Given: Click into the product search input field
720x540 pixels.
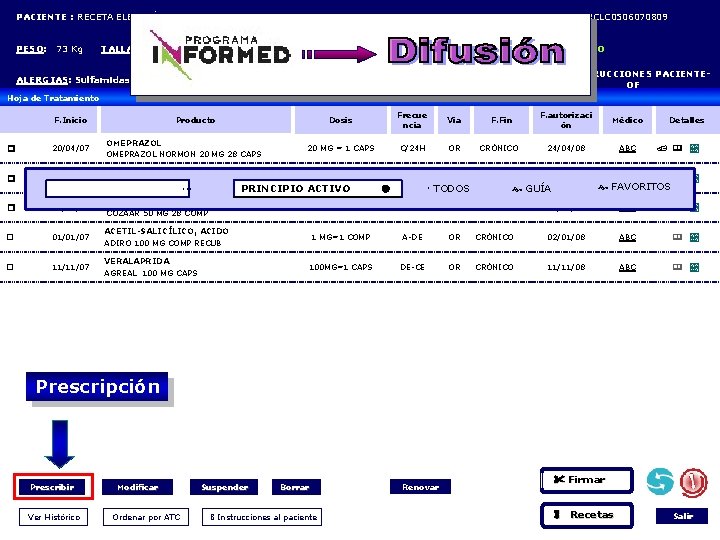Looking at the screenshot, I should tap(118, 189).
